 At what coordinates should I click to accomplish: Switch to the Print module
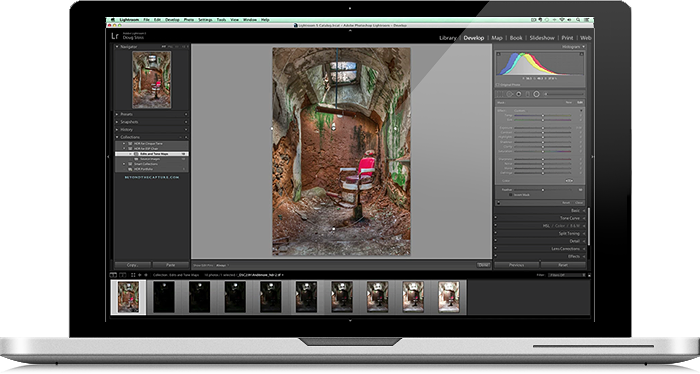(567, 38)
